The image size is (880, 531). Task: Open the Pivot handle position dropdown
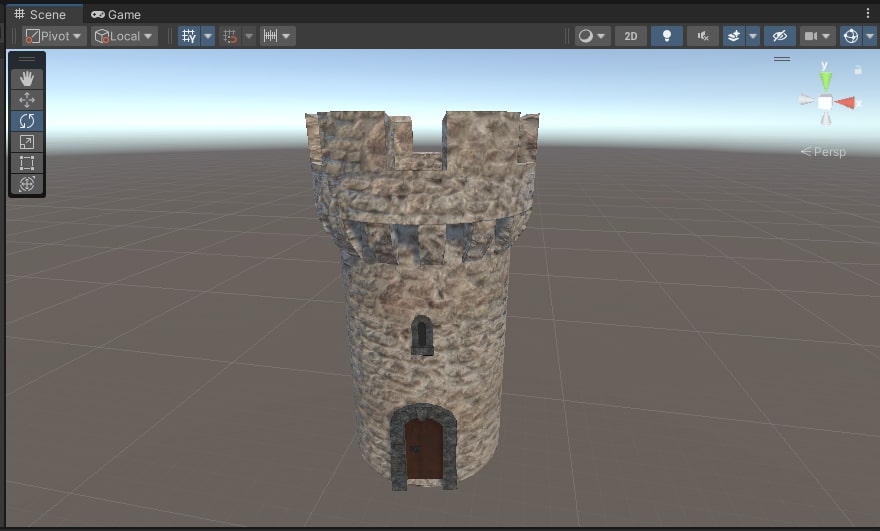(x=54, y=36)
